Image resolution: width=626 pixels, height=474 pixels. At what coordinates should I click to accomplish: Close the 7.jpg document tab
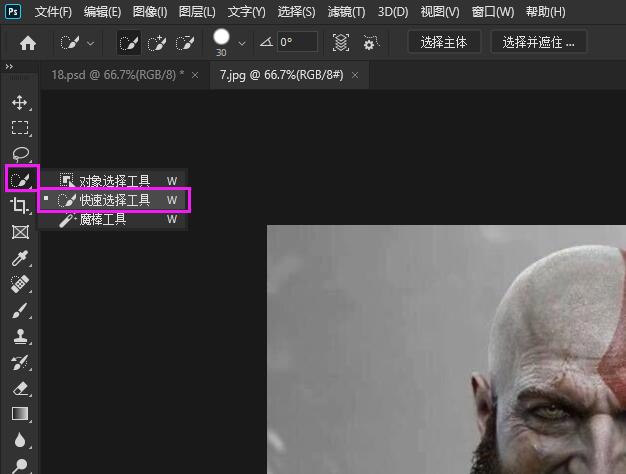coord(355,75)
